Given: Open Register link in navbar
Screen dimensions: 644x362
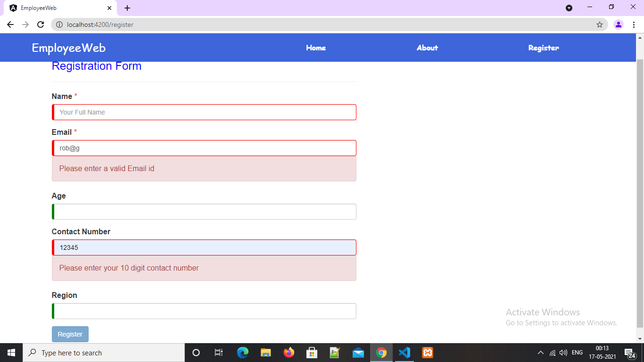Looking at the screenshot, I should [544, 48].
